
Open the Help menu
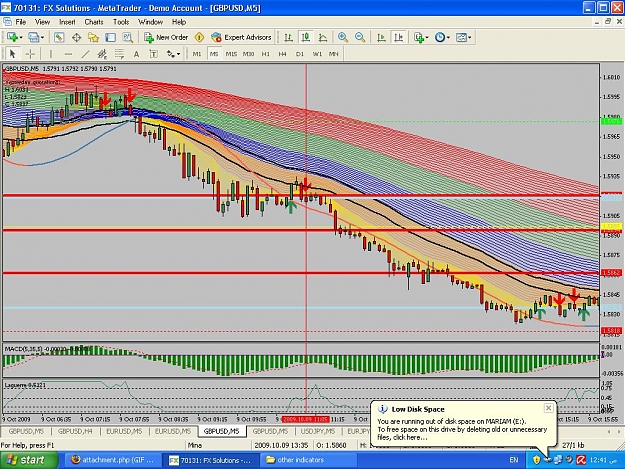(x=179, y=22)
